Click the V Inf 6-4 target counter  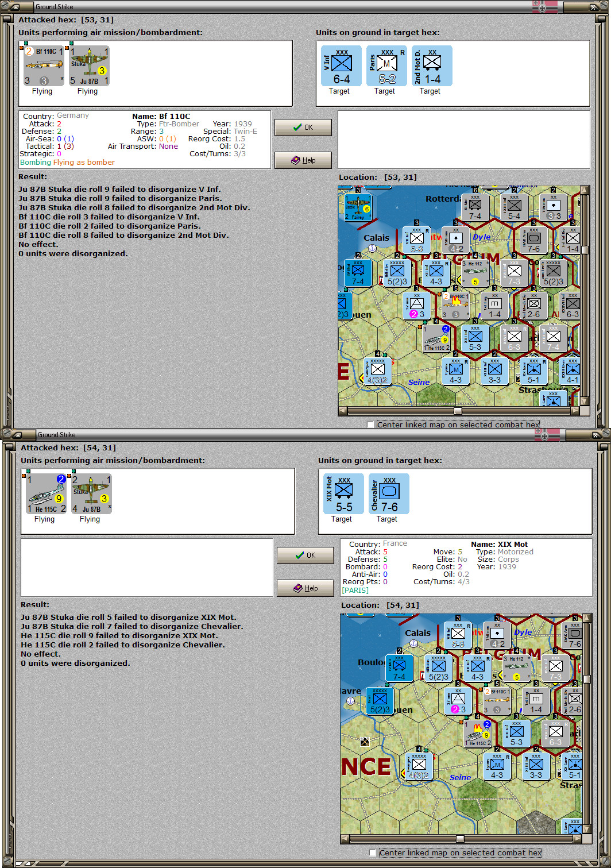[341, 66]
